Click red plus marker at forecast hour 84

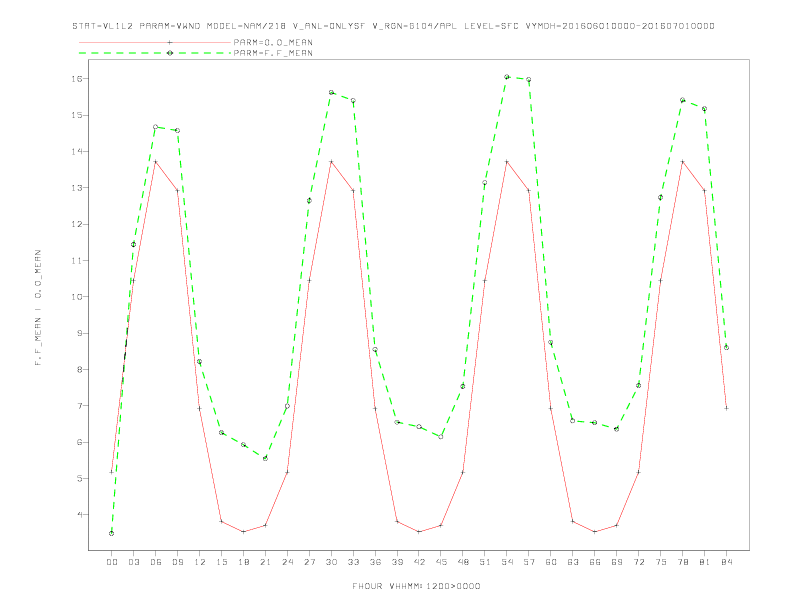click(726, 408)
